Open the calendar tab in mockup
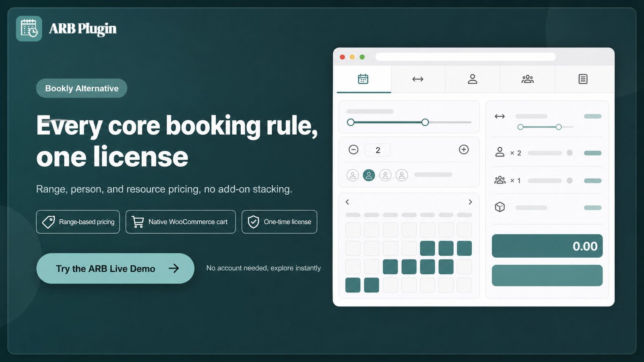Image resolution: width=644 pixels, height=362 pixels. coord(363,79)
